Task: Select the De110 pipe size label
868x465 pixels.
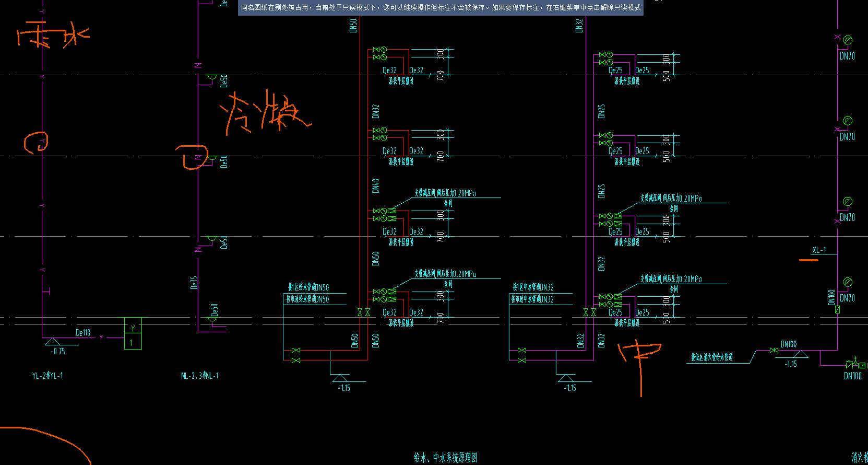Action: (83, 332)
